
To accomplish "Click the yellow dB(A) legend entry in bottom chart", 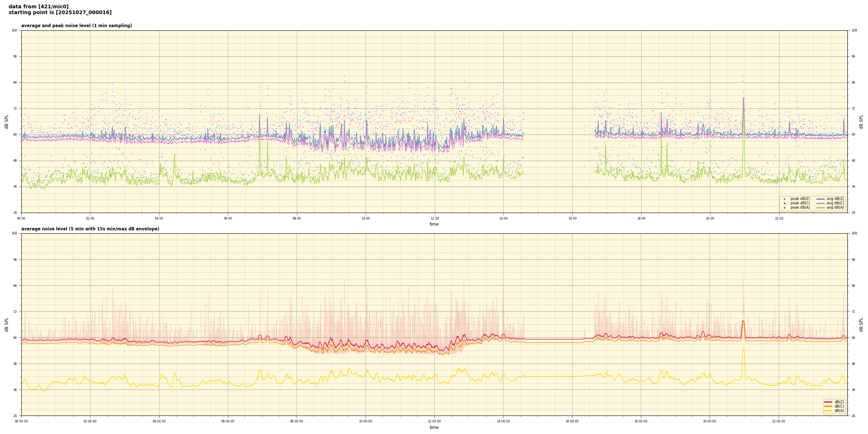I will (828, 410).
